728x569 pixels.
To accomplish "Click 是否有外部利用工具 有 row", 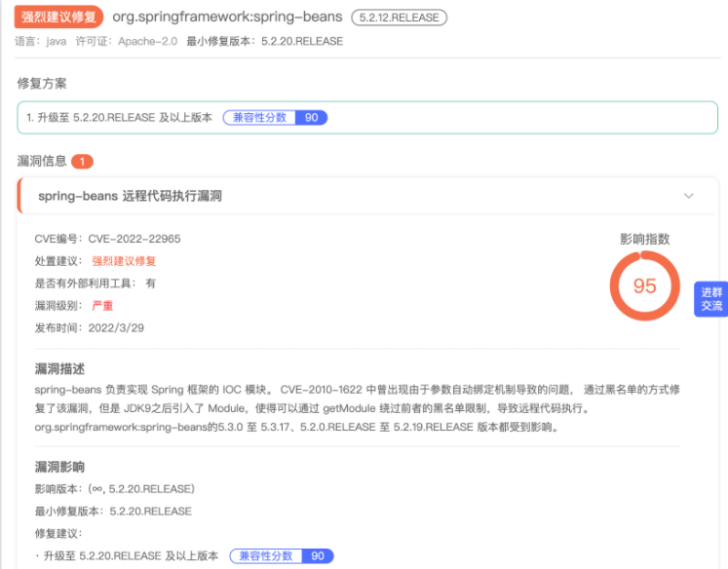I will pos(96,284).
